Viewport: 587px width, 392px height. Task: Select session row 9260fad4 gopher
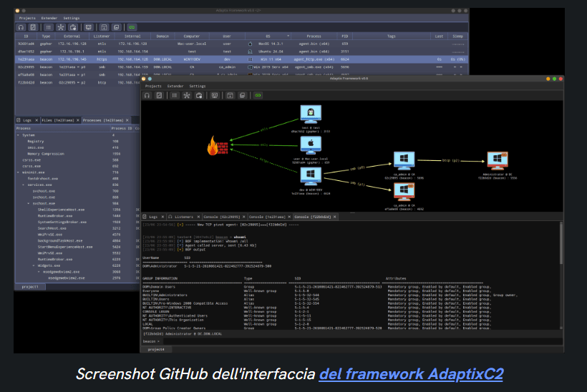pyautogui.click(x=241, y=44)
